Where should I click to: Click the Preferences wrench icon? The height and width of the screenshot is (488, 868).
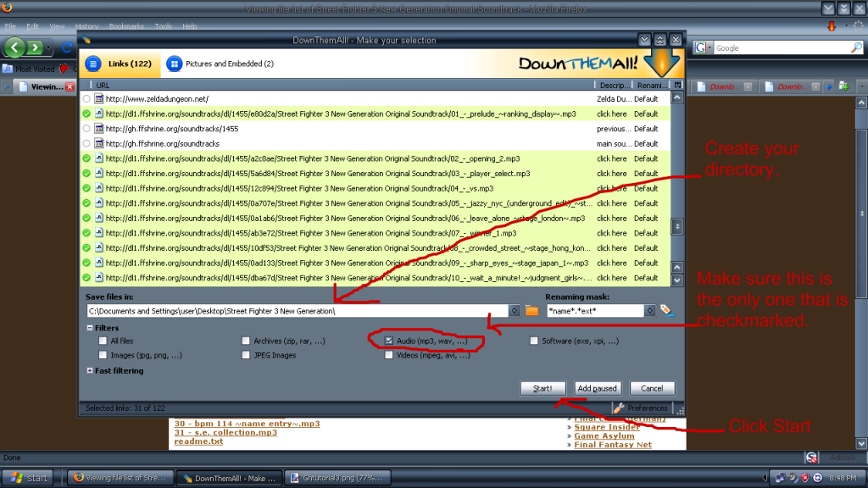(619, 408)
